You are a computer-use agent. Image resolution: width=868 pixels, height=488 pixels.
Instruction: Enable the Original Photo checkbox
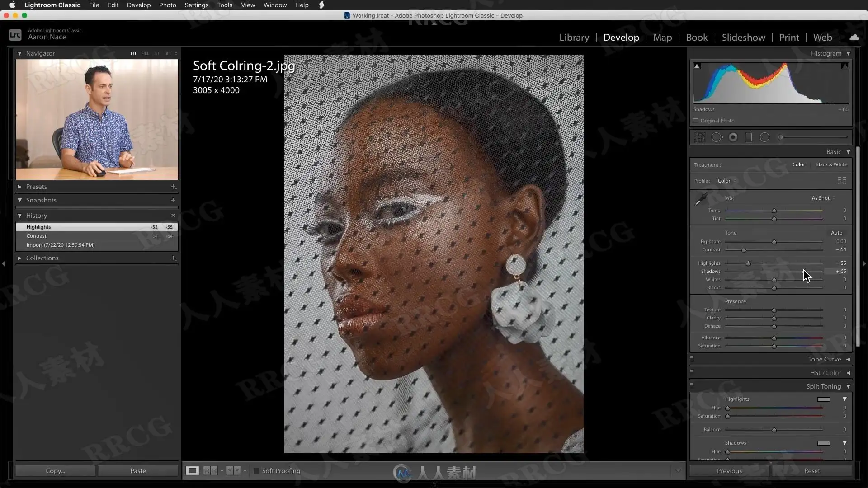pyautogui.click(x=696, y=121)
